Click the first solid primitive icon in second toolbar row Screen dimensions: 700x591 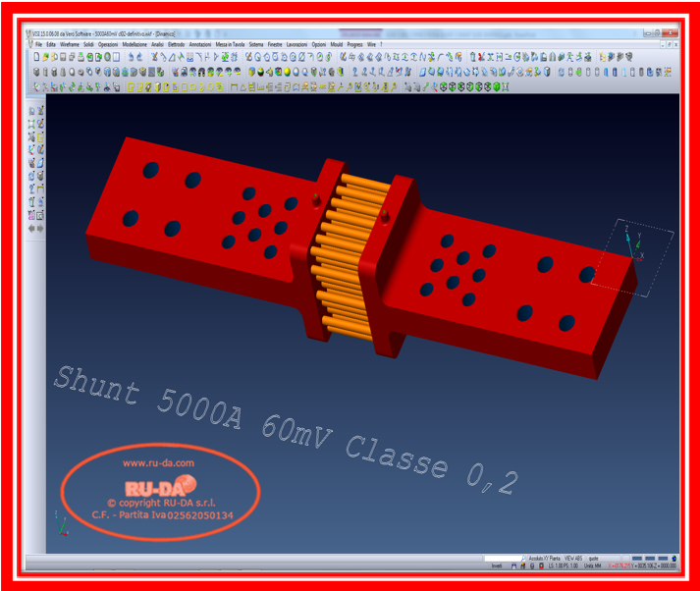[x=36, y=72]
